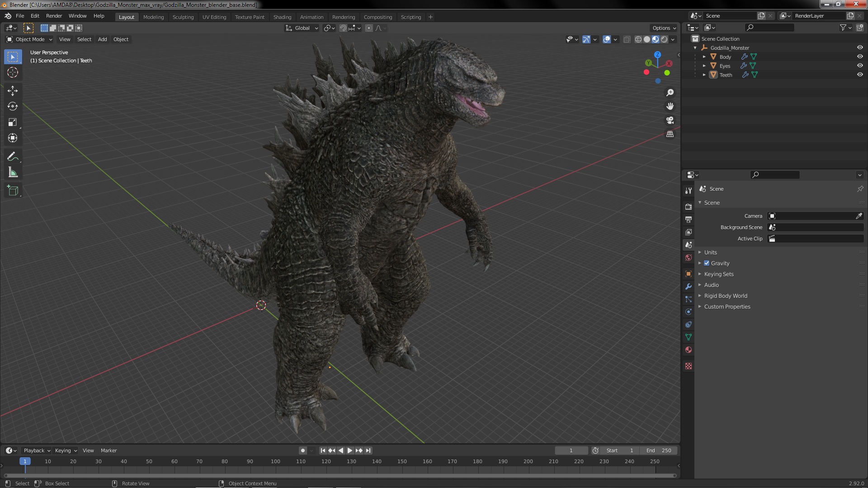This screenshot has height=488, width=868.
Task: Hide the Teeth object in outliner
Action: tap(859, 75)
